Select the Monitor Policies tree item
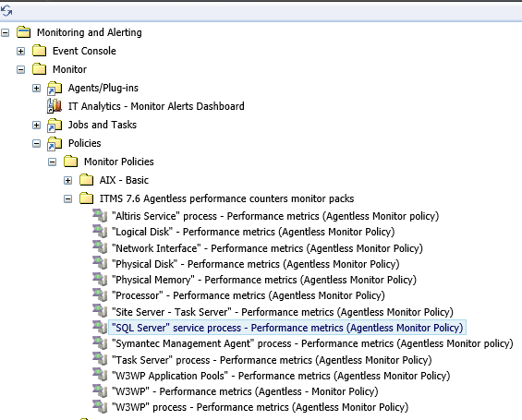Screen dimensions: 522x420 pos(119,162)
